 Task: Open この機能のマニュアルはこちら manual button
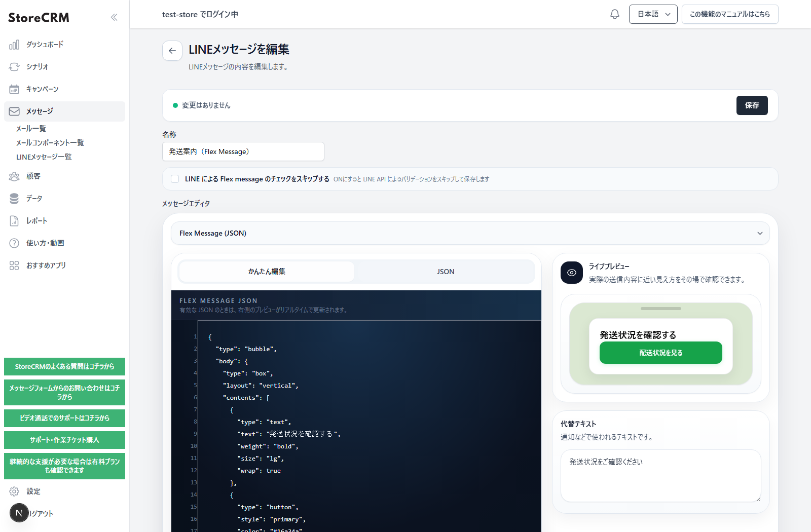[730, 14]
